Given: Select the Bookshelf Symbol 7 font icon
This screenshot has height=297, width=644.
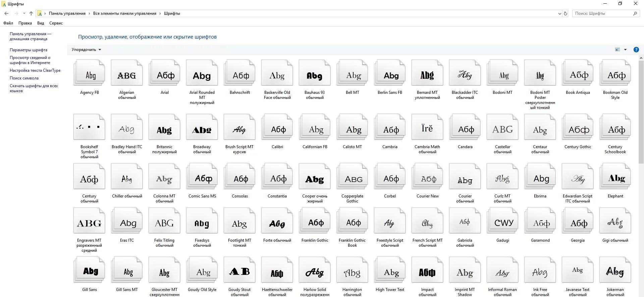Looking at the screenshot, I should pos(89,127).
